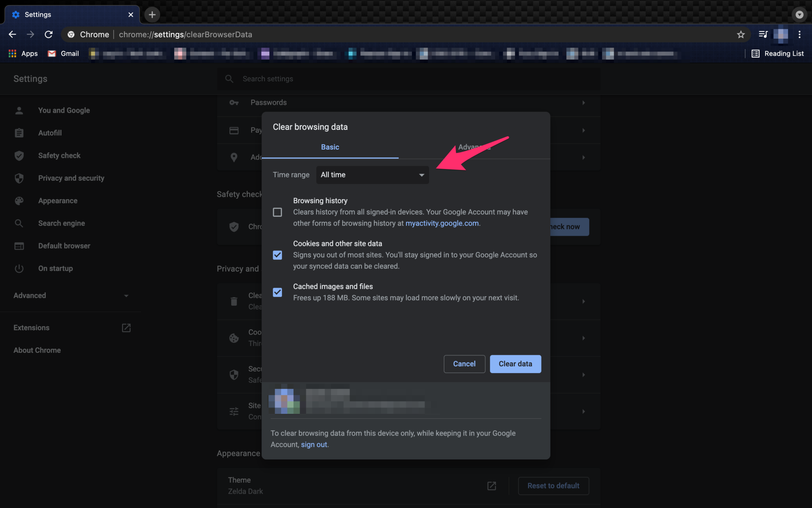Enable the Browsing history checkbox
This screenshot has width=812, height=508.
click(x=277, y=212)
